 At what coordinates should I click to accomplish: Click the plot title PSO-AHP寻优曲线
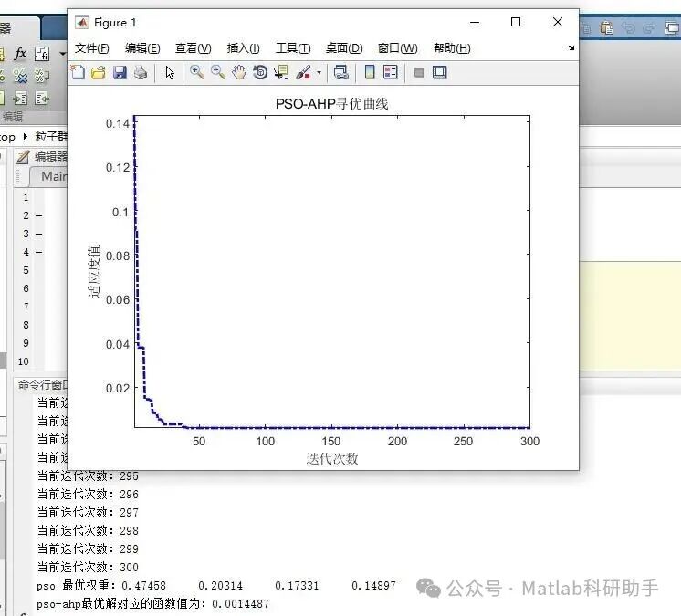[331, 104]
